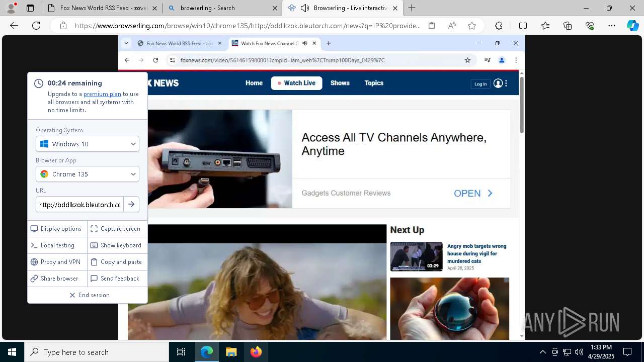Open Chrome three-dot menu

click(516, 60)
